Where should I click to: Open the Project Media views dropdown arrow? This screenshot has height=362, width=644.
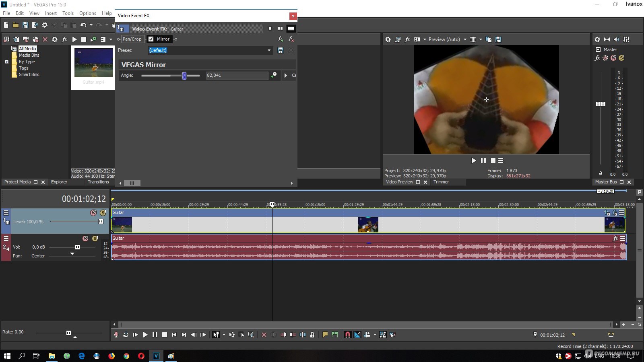[x=111, y=39]
